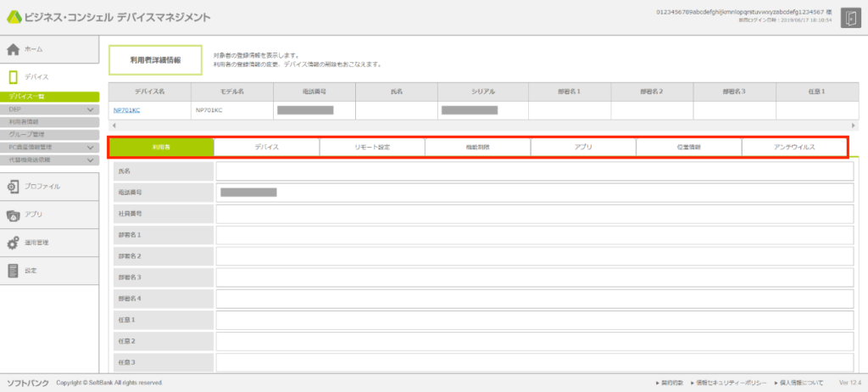Screen dimensions: 868x392
Task: Open the NP701KC device link
Action: click(125, 110)
